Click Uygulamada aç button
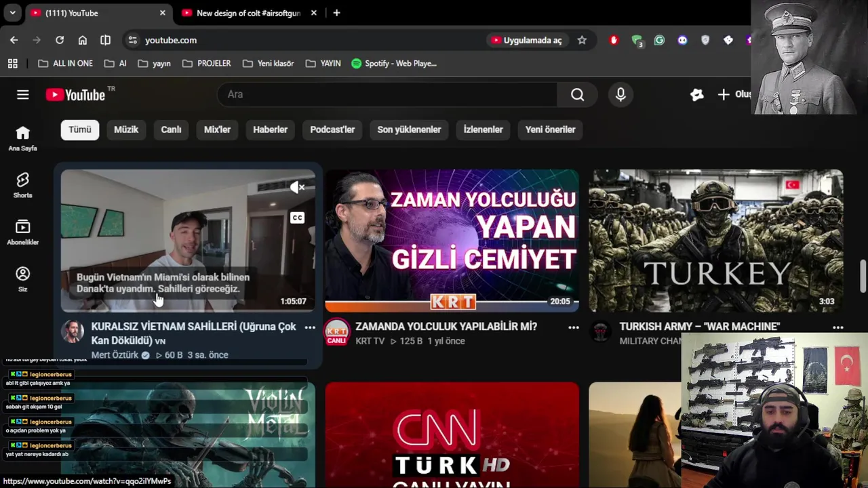Image resolution: width=868 pixels, height=488 pixels. [x=527, y=40]
